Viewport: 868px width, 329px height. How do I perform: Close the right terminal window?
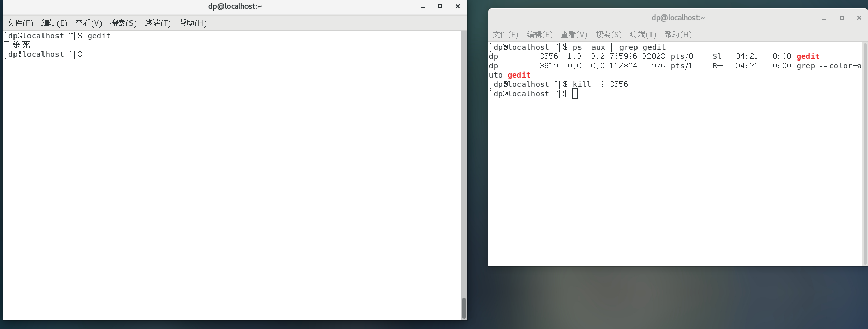pos(859,18)
